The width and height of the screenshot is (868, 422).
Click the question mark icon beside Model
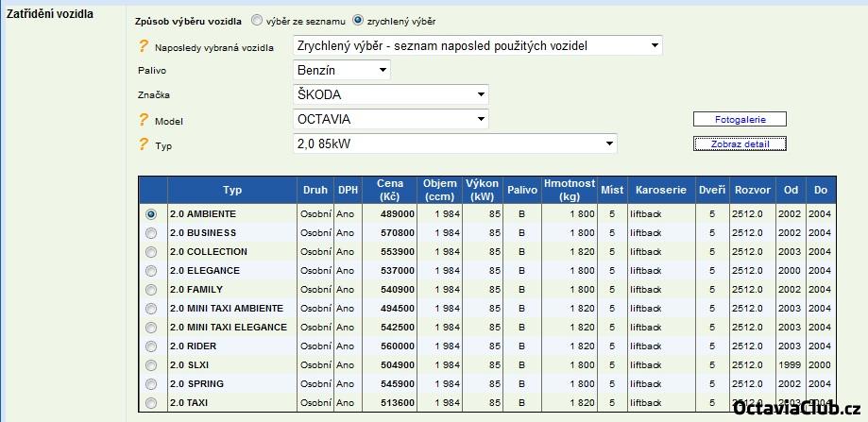pyautogui.click(x=144, y=120)
